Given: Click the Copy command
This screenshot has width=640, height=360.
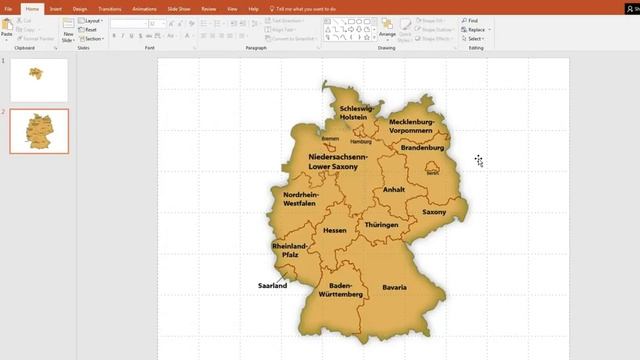Looking at the screenshot, I should click(26, 29).
